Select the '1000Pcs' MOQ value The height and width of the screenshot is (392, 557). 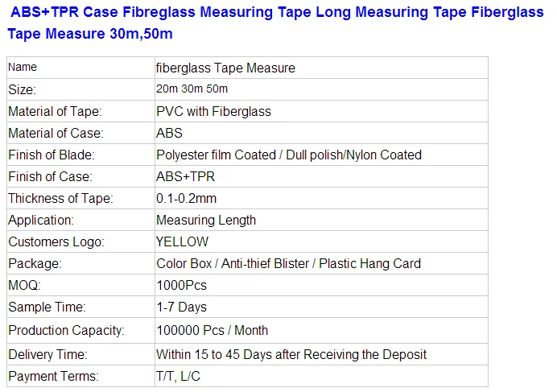[x=181, y=285]
